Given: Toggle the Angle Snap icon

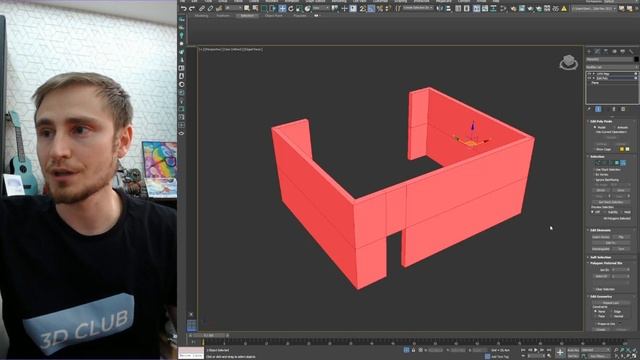Looking at the screenshot, I should pyautogui.click(x=371, y=9).
